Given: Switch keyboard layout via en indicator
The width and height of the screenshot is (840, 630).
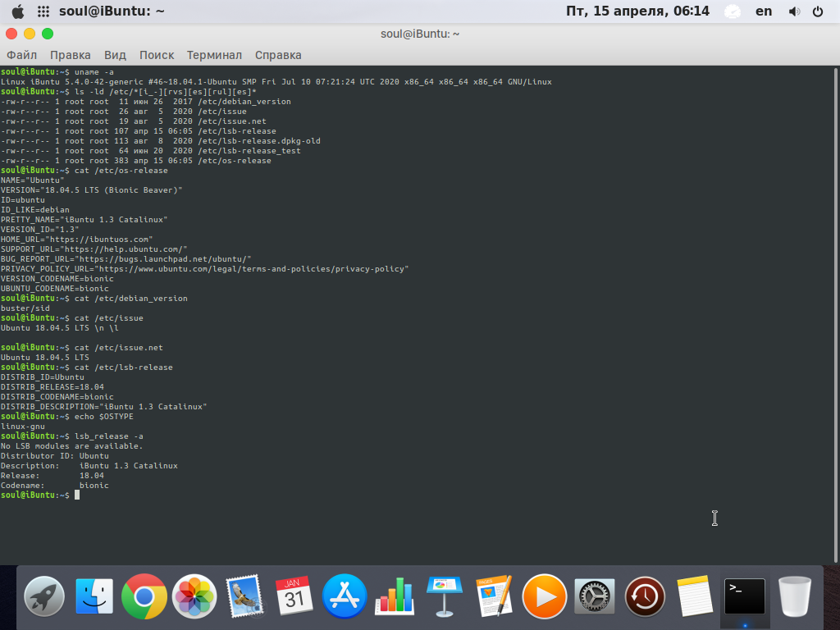Looking at the screenshot, I should pyautogui.click(x=764, y=11).
